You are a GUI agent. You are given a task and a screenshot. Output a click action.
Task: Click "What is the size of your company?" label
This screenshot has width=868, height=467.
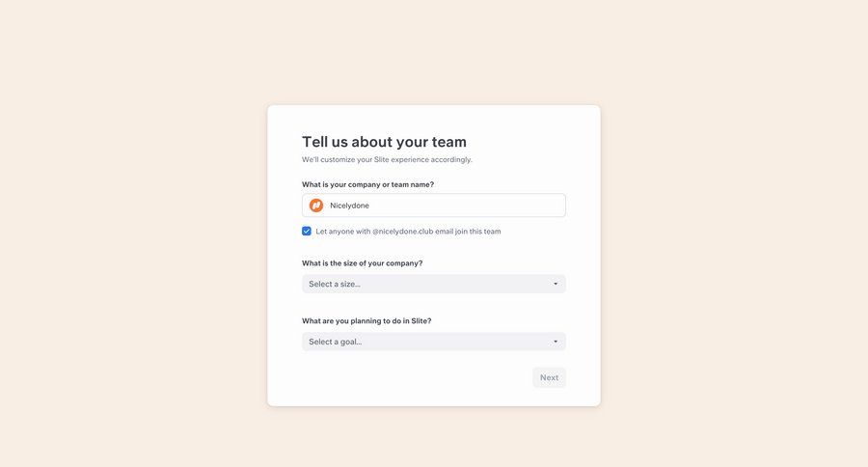point(362,263)
